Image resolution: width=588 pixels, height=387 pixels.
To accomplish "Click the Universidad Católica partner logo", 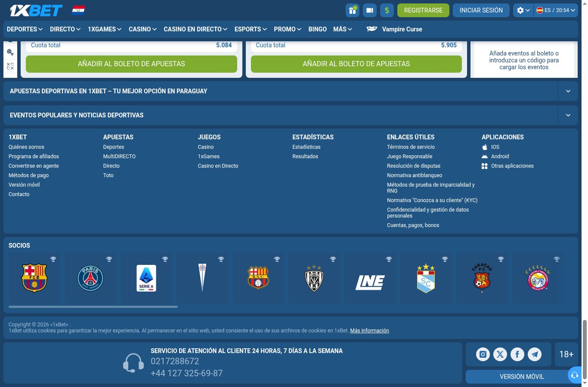I will click(x=202, y=278).
